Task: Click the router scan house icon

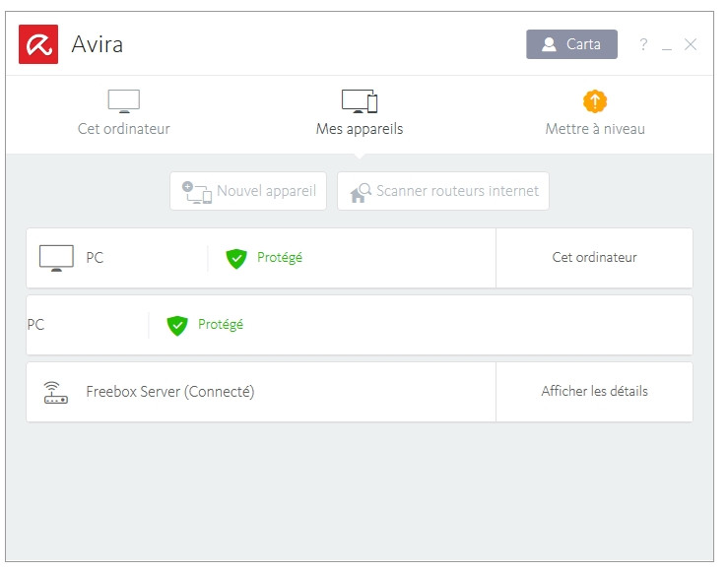Action: pyautogui.click(x=362, y=191)
